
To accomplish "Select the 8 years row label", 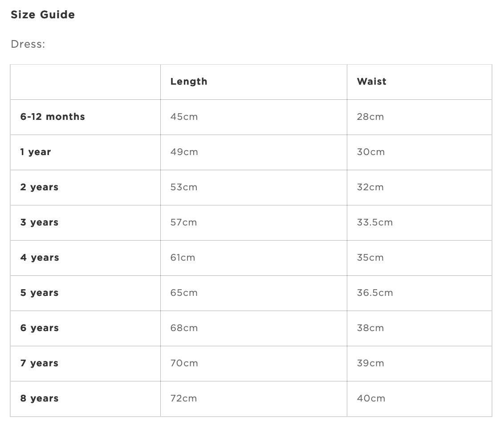I will [39, 398].
